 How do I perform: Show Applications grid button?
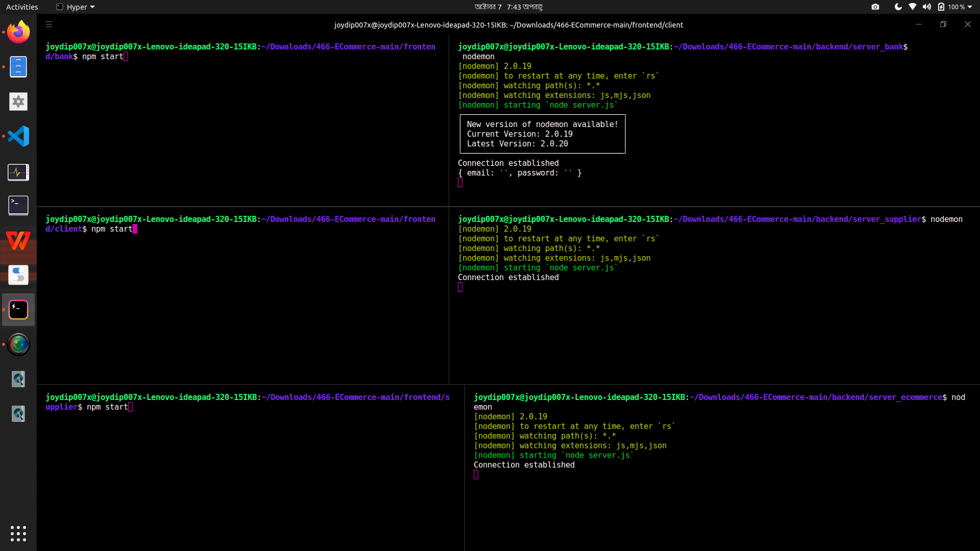tap(18, 534)
